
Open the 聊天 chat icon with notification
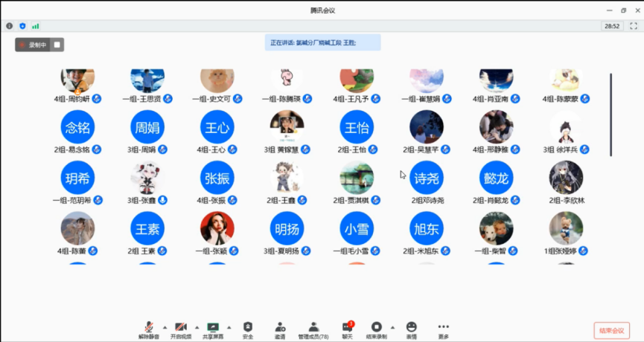click(347, 327)
